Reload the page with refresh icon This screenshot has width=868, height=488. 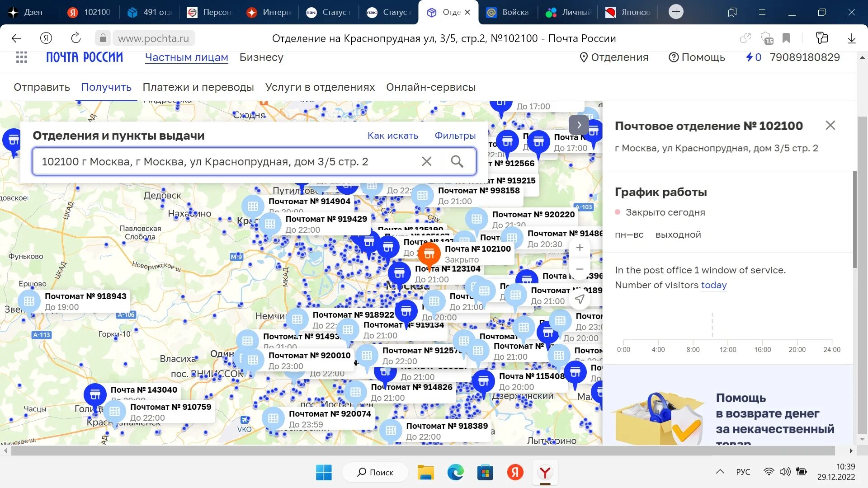point(76,38)
